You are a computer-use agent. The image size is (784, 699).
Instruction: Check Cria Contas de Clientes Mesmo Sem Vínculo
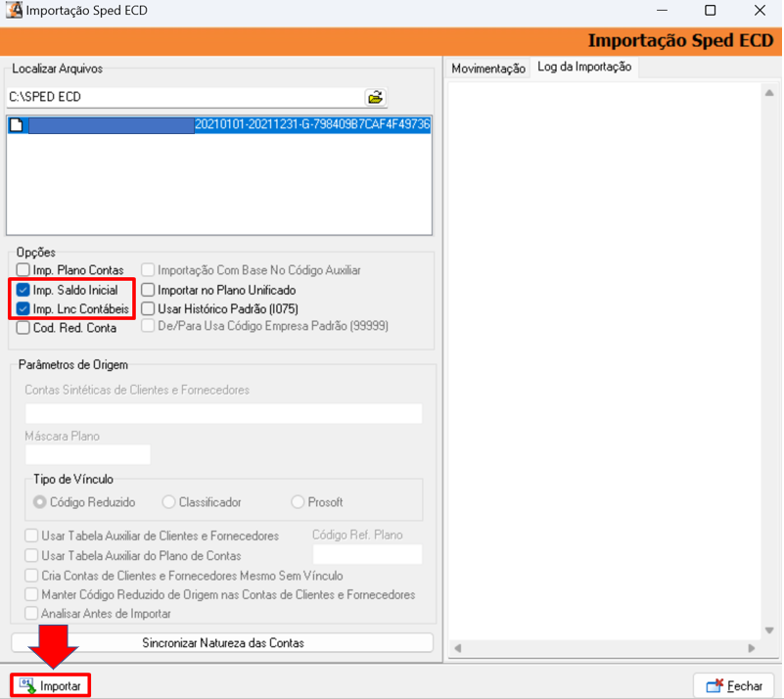pos(31,576)
